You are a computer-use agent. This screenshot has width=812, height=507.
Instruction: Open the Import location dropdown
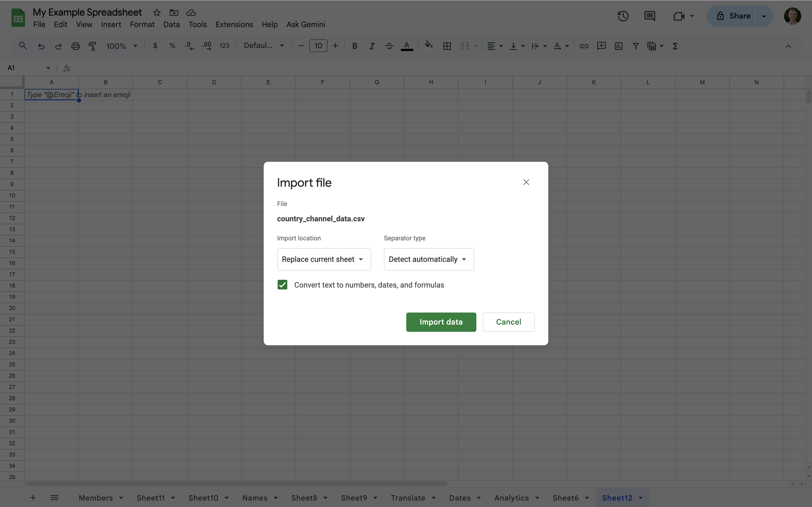[324, 259]
